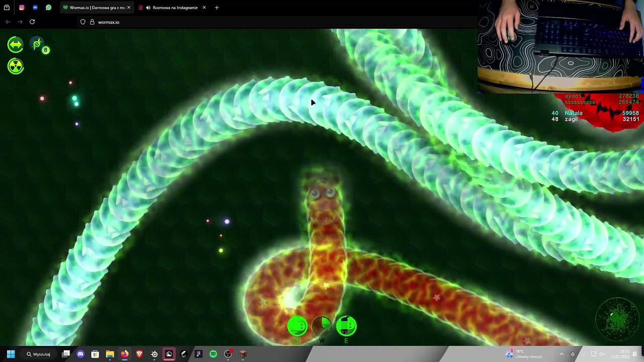Open Brave browser from the taskbar
The height and width of the screenshot is (362, 644).
pos(139,354)
